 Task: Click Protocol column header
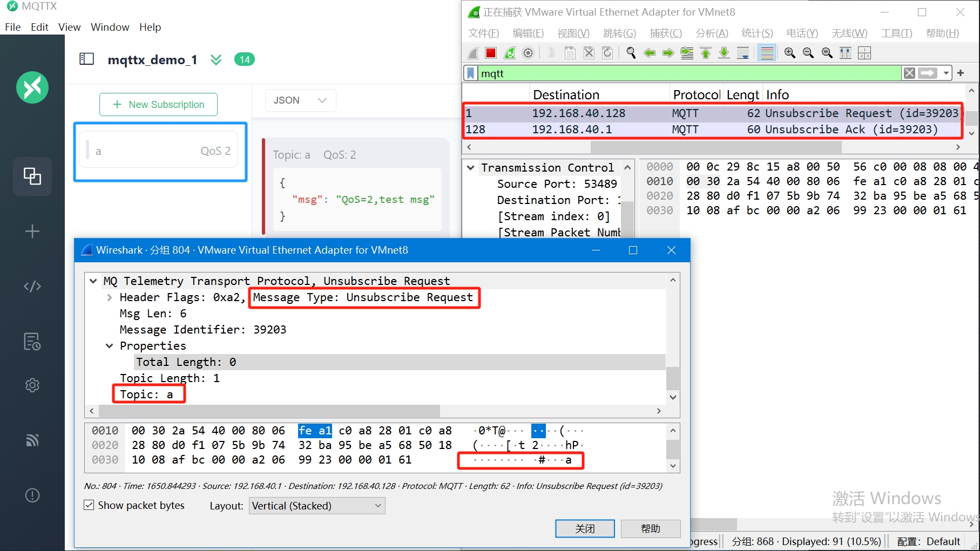click(x=696, y=95)
